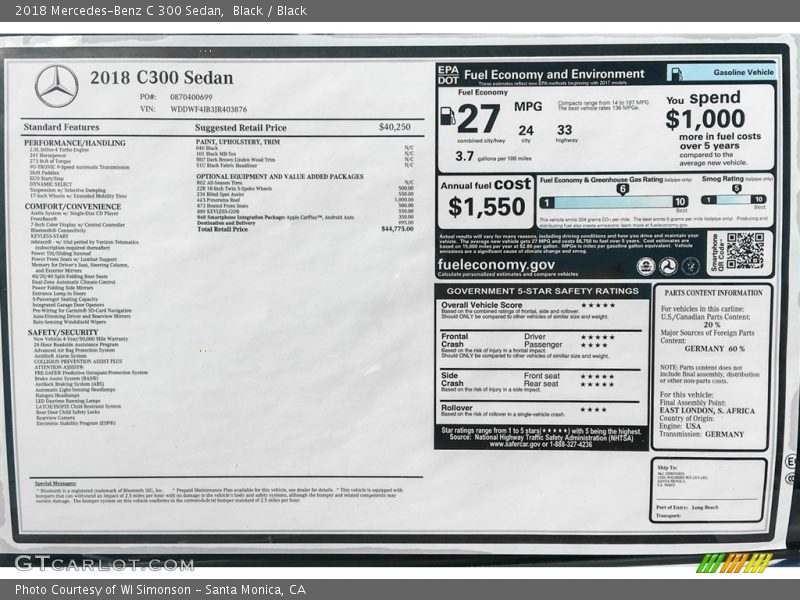Click the PAINT, UPHOLSTERY, TRIM heading
Image resolution: width=800 pixels, height=600 pixels.
tap(238, 142)
